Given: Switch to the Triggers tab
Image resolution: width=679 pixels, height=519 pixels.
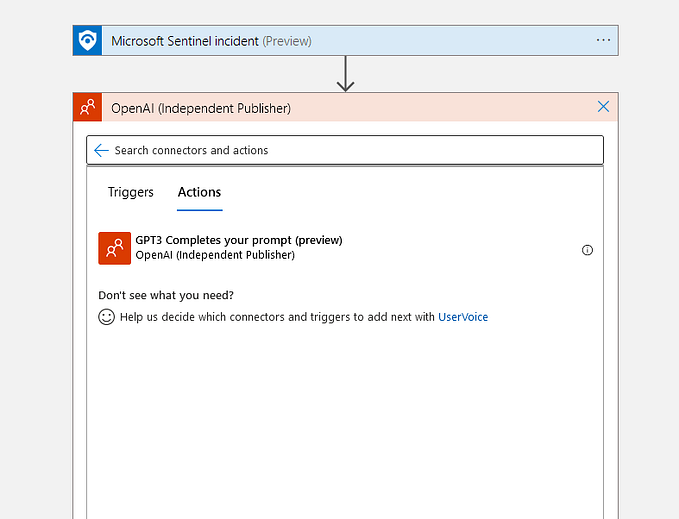Looking at the screenshot, I should (130, 192).
